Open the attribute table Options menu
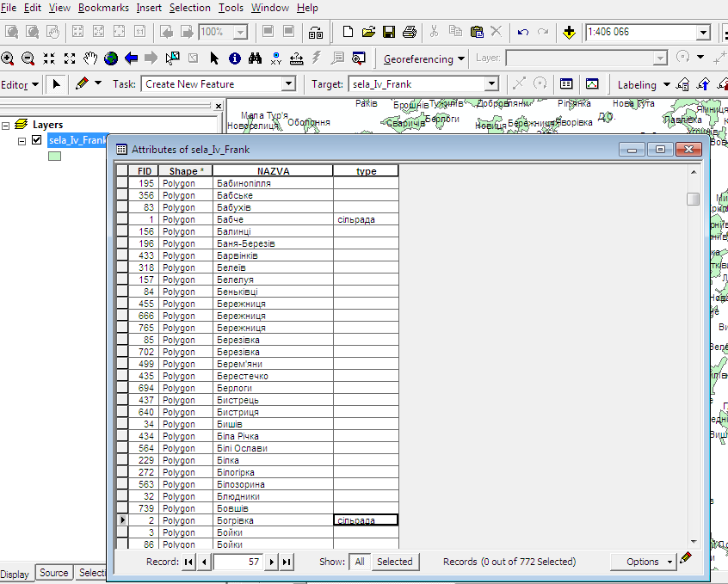 click(645, 562)
